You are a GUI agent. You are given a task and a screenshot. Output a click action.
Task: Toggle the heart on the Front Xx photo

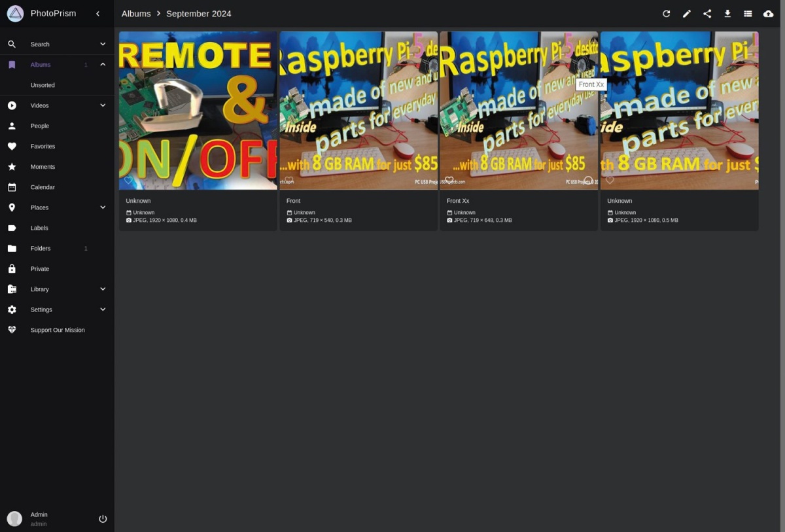[x=449, y=180]
